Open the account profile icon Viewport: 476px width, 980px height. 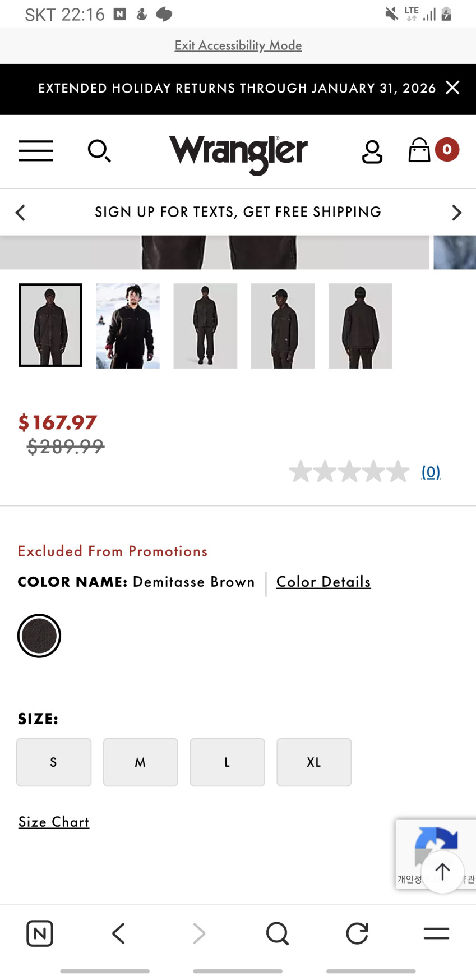[x=372, y=151]
